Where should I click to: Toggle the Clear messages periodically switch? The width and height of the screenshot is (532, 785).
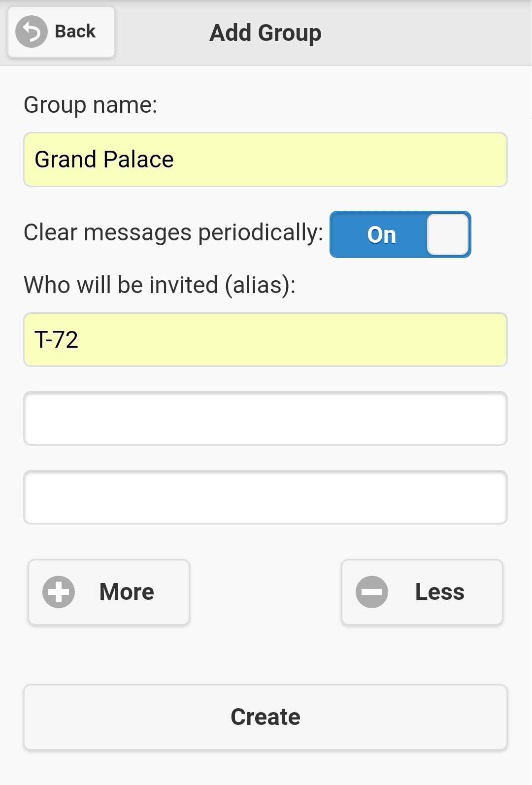(400, 234)
